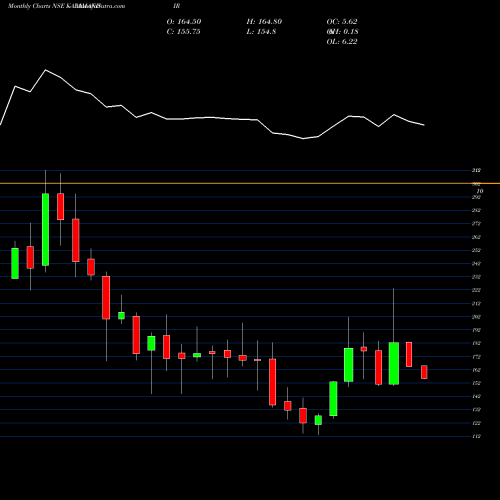Click the '222' price axis label
This screenshot has height=500, width=500.
[476, 290]
